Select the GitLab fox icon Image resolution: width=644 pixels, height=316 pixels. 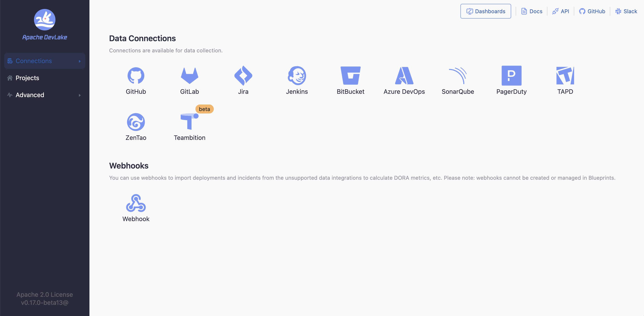189,75
